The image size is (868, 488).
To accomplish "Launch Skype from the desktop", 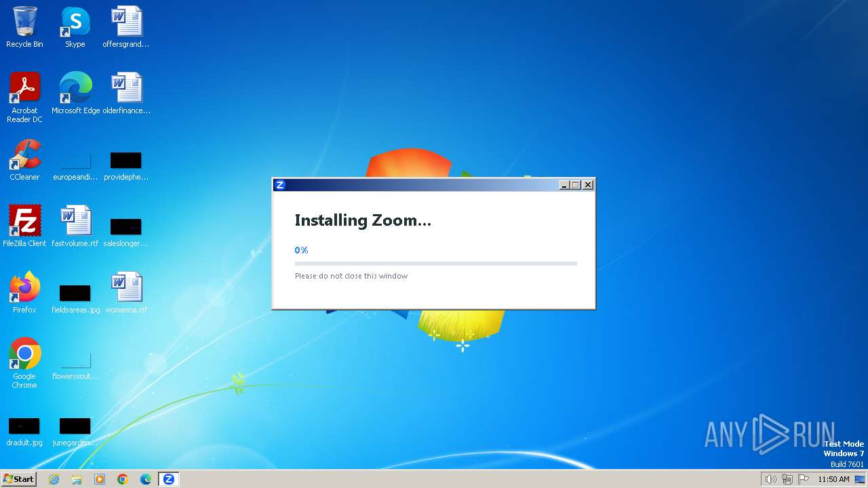I will (x=75, y=27).
